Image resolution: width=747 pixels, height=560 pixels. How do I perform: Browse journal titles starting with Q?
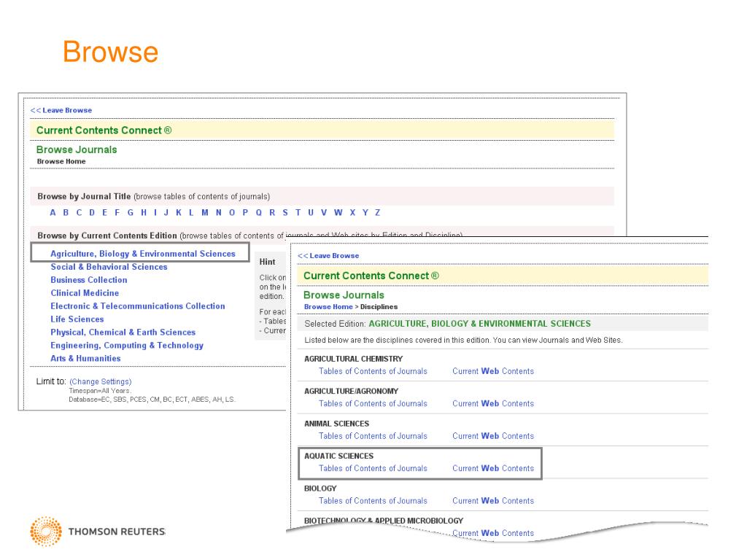coord(259,212)
